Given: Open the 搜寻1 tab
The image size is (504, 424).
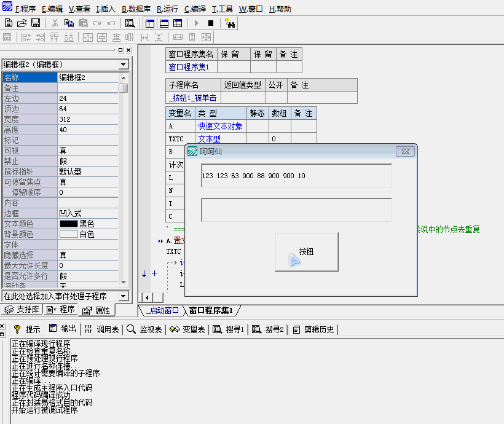Looking at the screenshot, I should coord(229,329).
